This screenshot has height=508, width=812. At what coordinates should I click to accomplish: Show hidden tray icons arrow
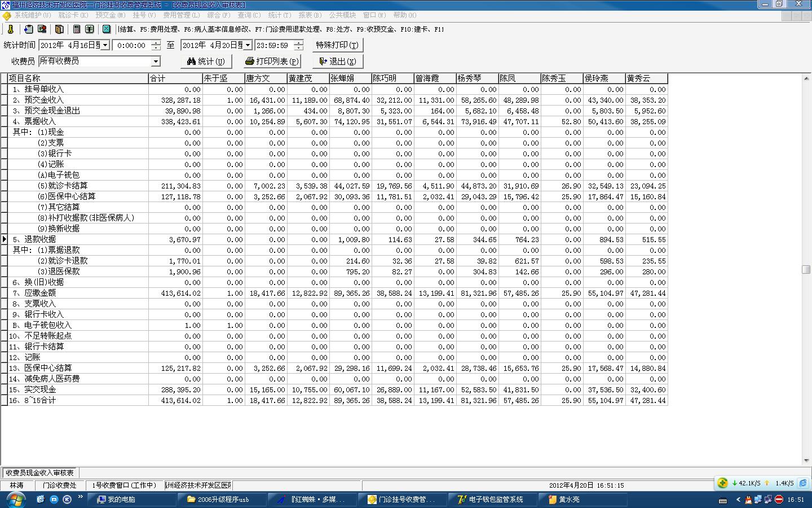[x=738, y=500]
